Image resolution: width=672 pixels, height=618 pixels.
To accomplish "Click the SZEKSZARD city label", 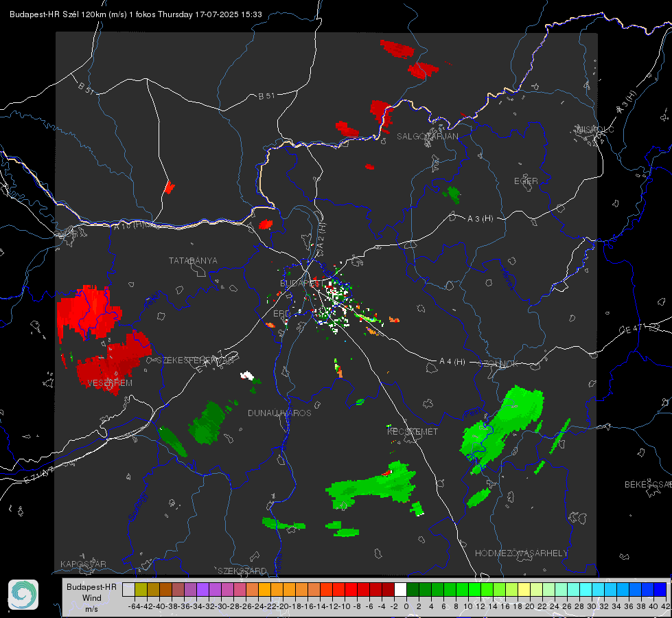I will pyautogui.click(x=242, y=571).
